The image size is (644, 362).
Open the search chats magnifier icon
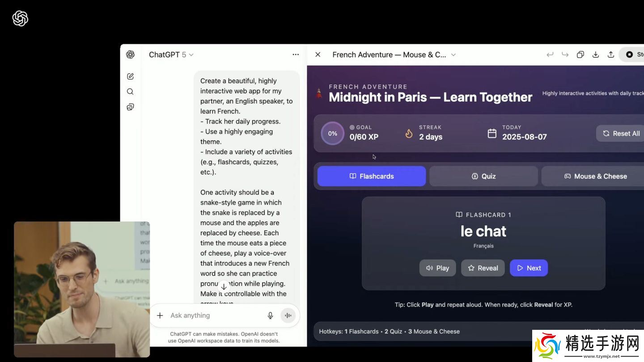[130, 92]
